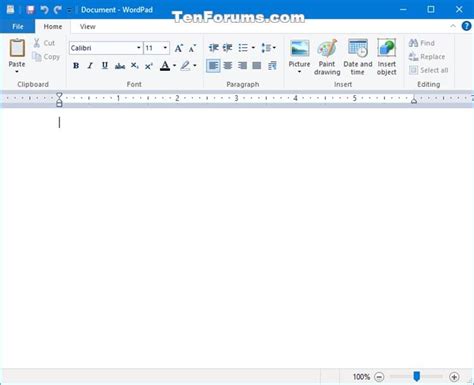This screenshot has height=385, width=474.
Task: Click the Grow font icon
Action: click(179, 48)
